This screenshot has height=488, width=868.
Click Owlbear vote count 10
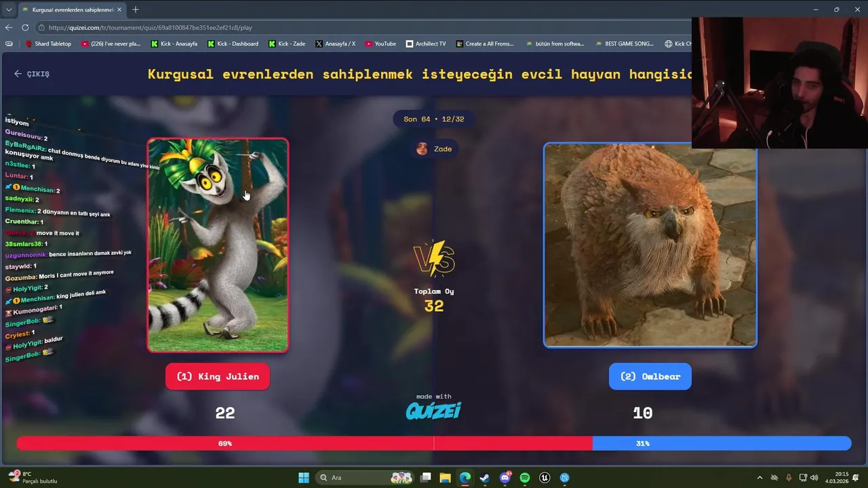pos(643,413)
